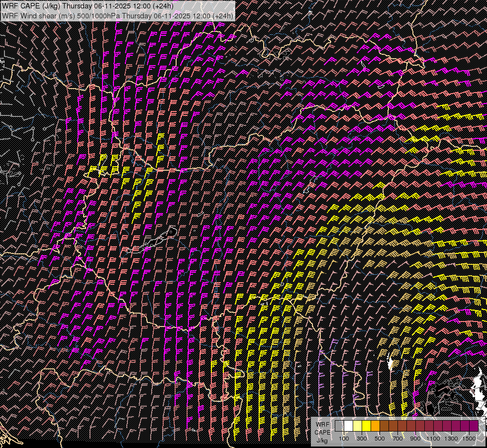Click the white swatch in the CAPE legend
This screenshot has width=487, height=448.
click(x=348, y=426)
